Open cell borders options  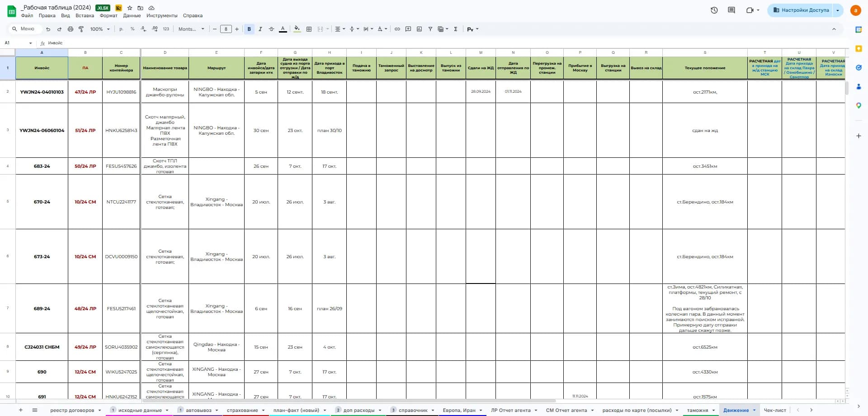(x=309, y=29)
